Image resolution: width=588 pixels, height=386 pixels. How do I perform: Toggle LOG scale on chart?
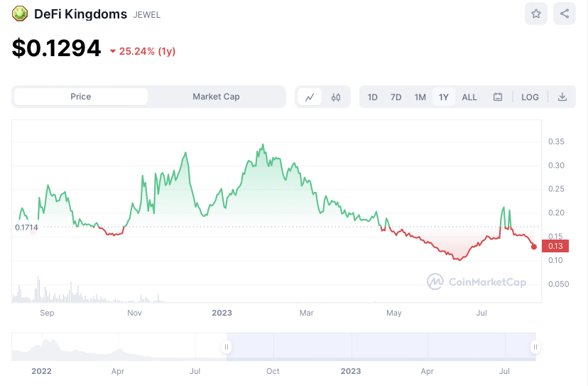[x=530, y=97]
